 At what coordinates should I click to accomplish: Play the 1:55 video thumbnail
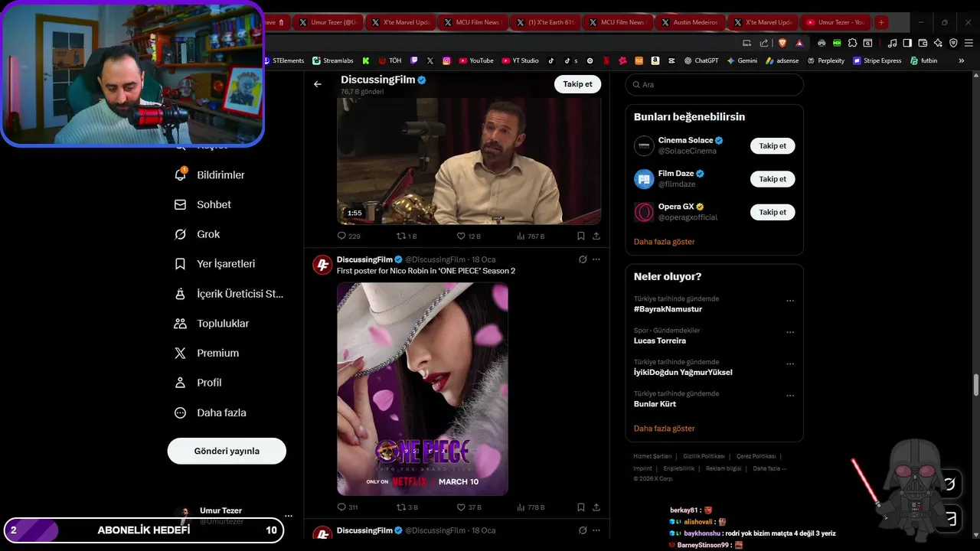pyautogui.click(x=469, y=161)
